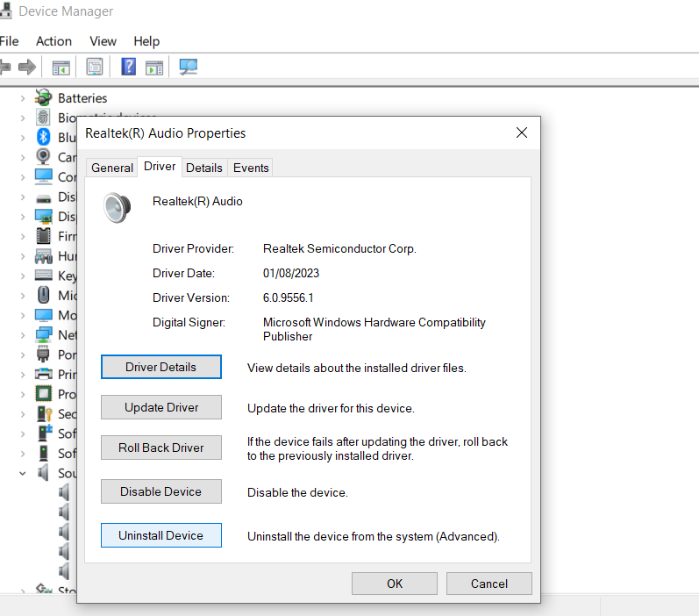Collapse the Sound controllers category

click(22, 473)
